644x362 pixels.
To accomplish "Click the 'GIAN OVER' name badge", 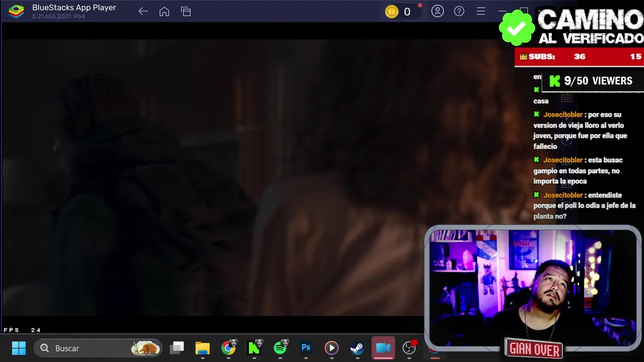I will (534, 348).
